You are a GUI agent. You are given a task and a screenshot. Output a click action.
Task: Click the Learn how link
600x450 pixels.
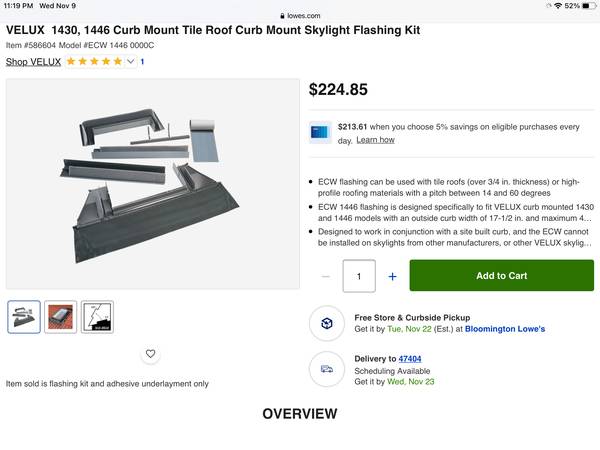click(375, 140)
